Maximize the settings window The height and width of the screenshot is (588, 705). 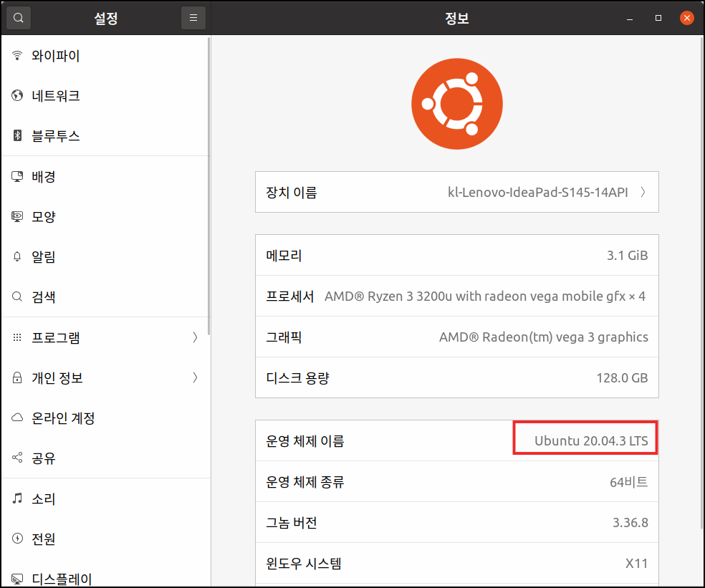pos(658,18)
